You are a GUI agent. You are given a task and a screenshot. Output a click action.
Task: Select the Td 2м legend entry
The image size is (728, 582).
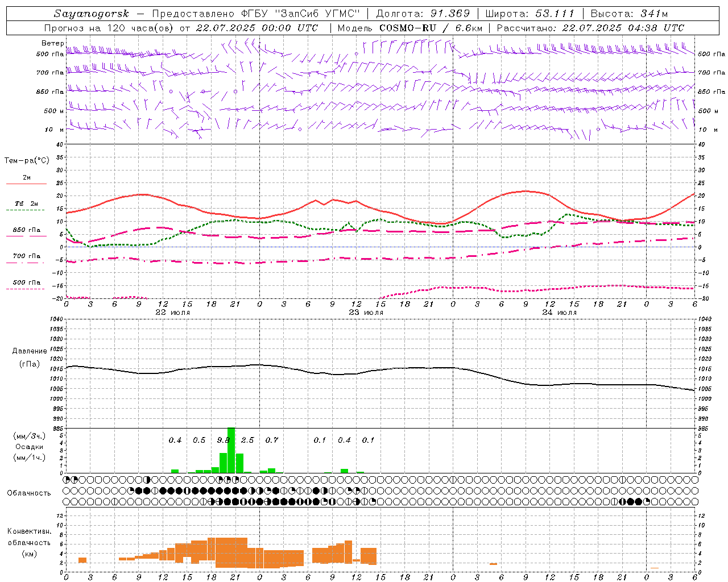coord(26,203)
